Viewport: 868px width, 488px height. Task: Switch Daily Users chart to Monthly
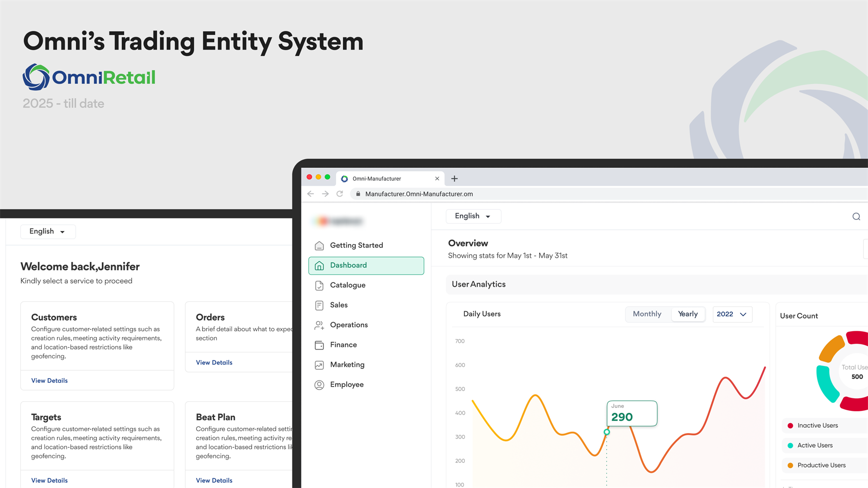click(x=647, y=314)
